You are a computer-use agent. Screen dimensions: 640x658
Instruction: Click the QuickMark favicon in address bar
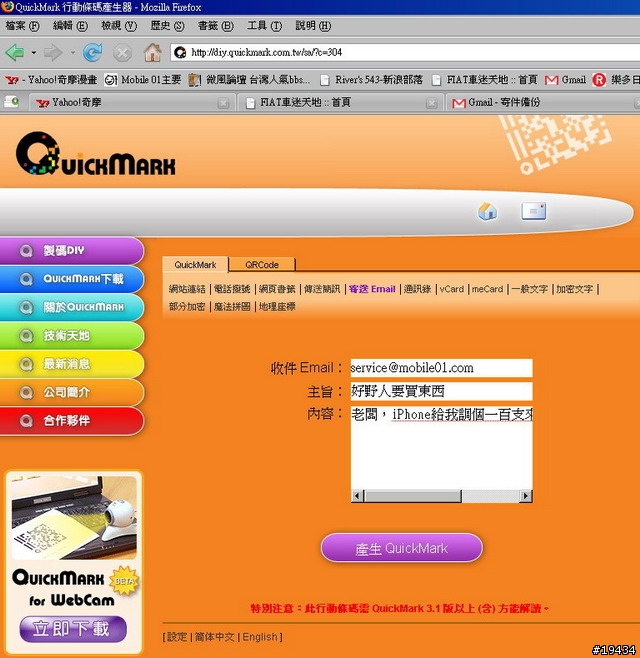point(180,52)
